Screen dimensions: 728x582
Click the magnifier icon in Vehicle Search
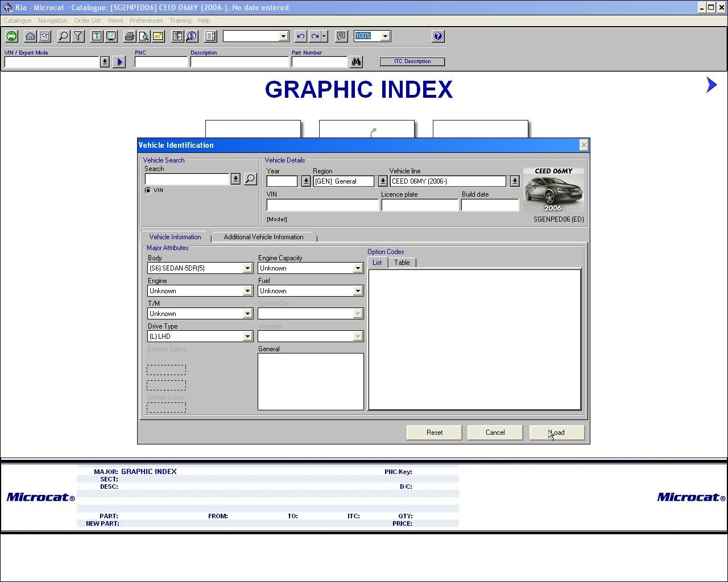click(x=250, y=179)
